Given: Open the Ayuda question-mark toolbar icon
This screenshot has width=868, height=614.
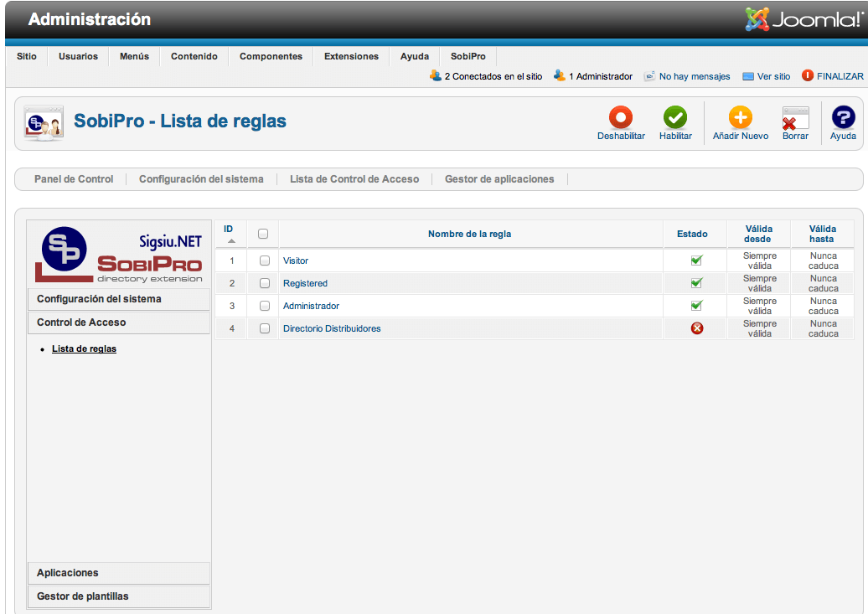Looking at the screenshot, I should coord(843,117).
